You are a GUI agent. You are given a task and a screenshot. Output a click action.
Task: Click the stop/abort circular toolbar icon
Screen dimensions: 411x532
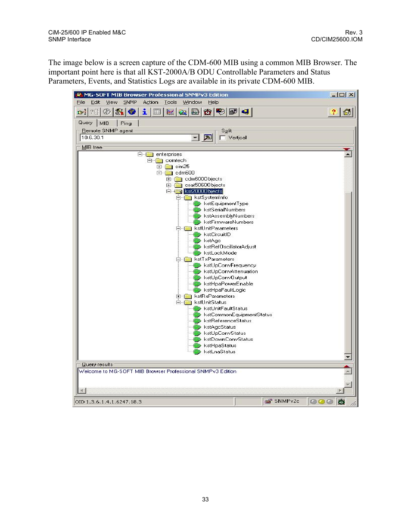coord(106,112)
